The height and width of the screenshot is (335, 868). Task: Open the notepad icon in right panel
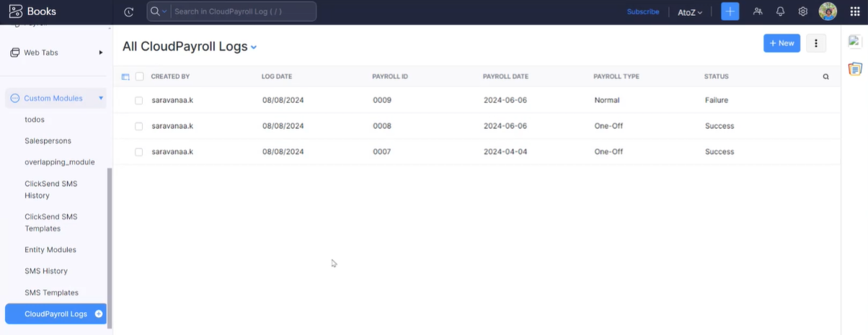(855, 69)
